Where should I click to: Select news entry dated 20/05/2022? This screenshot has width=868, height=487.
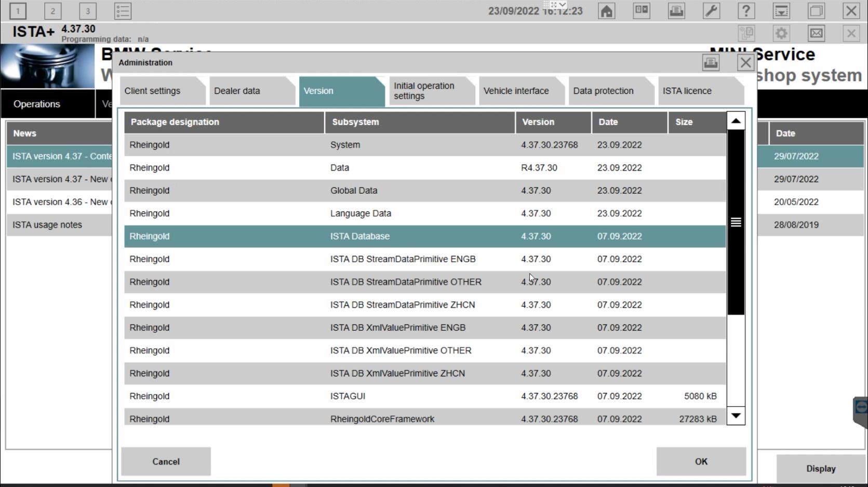[x=796, y=202]
